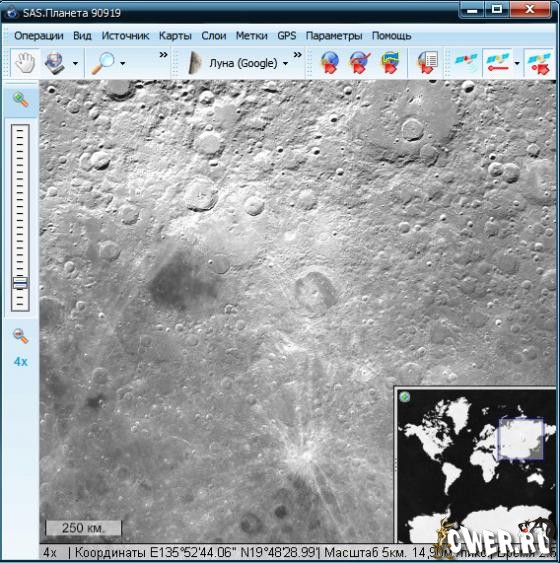560x563 pixels.
Task: Open dropdown arrow beside globe selection icon
Action: pyautogui.click(x=75, y=63)
